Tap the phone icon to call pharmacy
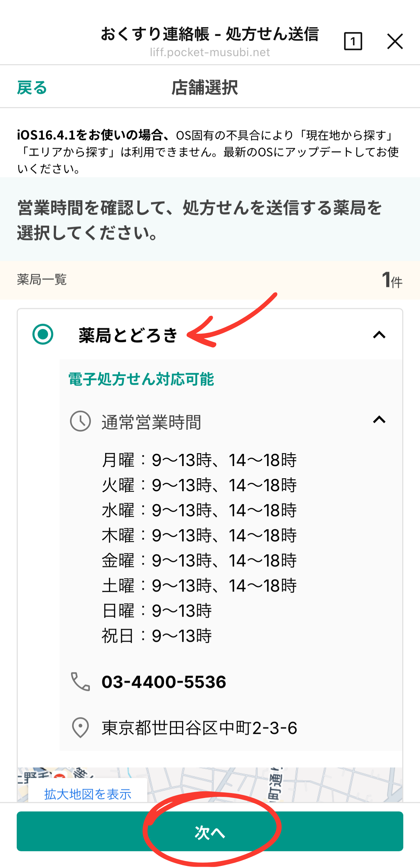420x868 pixels. pos(80,682)
